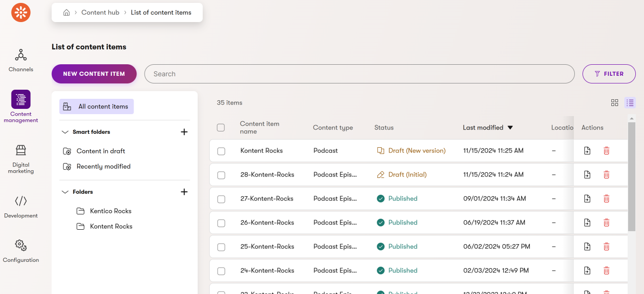Add a new folder
This screenshot has width=644, height=294.
[184, 192]
